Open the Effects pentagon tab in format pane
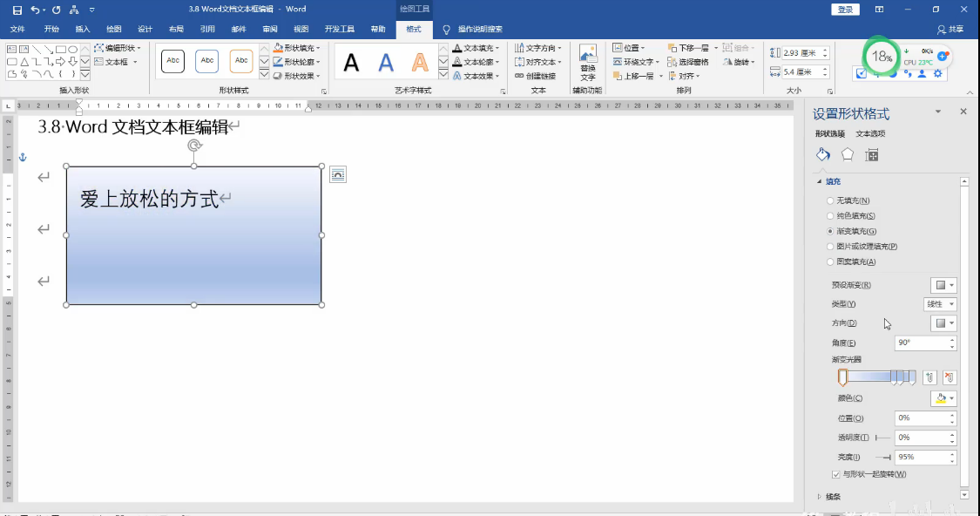The height and width of the screenshot is (516, 980). click(848, 154)
